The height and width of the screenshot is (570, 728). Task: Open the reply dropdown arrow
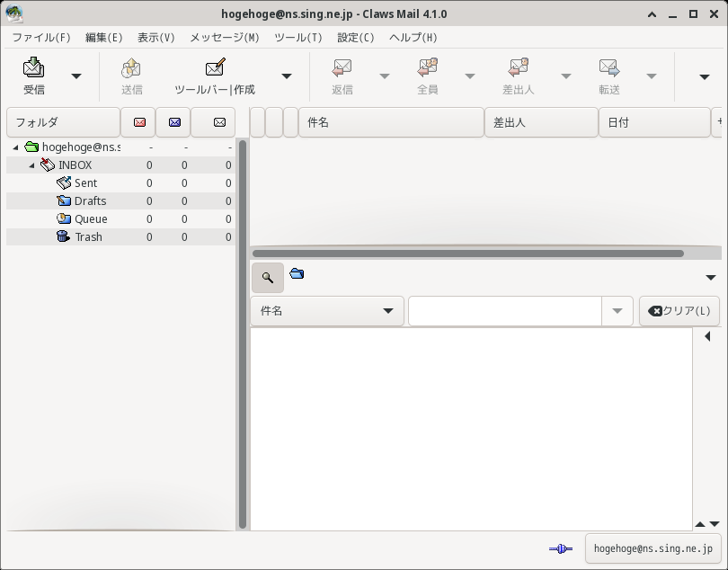pos(385,76)
